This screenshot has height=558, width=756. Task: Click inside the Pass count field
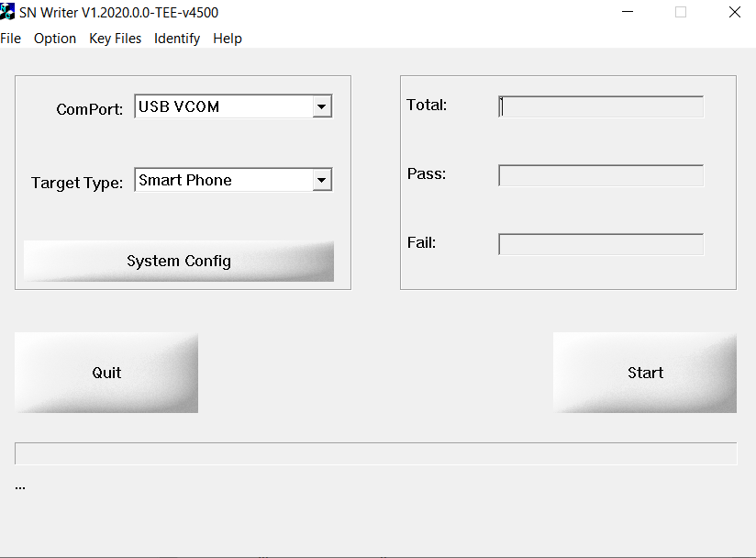[601, 175]
